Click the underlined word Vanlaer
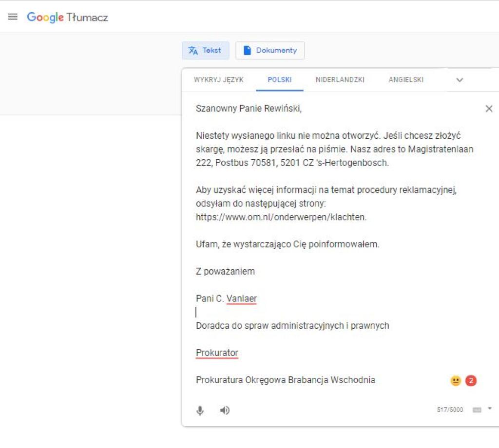This screenshot has width=499, height=448. pos(241,299)
